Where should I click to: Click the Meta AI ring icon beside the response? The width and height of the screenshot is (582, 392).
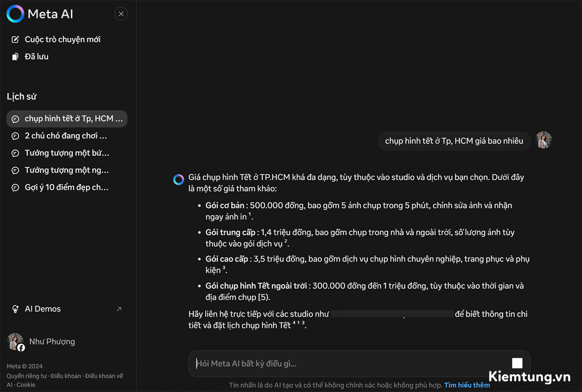179,179
